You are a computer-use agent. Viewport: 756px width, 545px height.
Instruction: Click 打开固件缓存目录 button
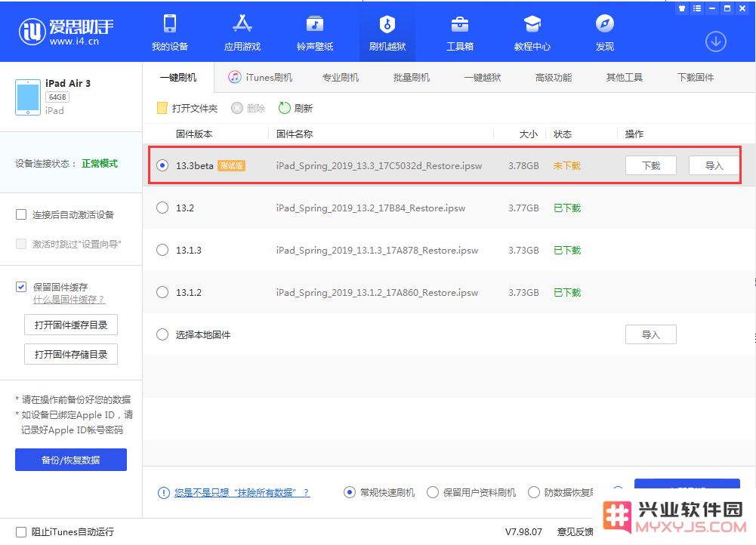(71, 325)
